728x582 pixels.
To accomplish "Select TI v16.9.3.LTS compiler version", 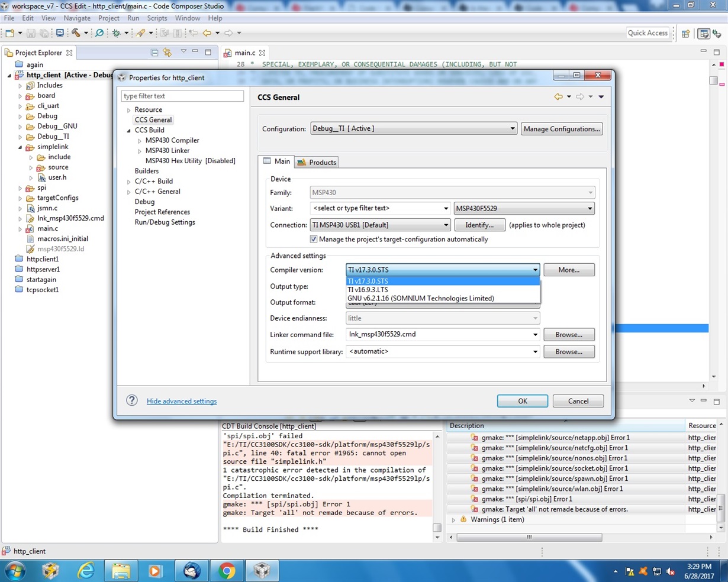I will pos(443,290).
